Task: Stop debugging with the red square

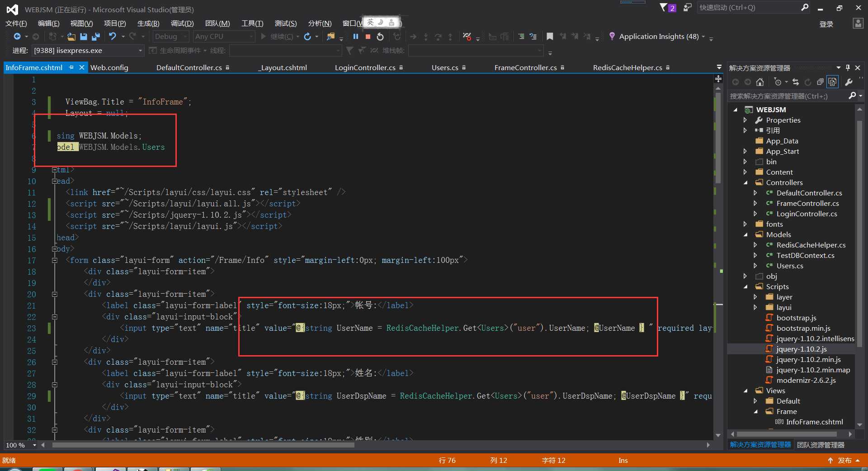Action: (x=368, y=37)
